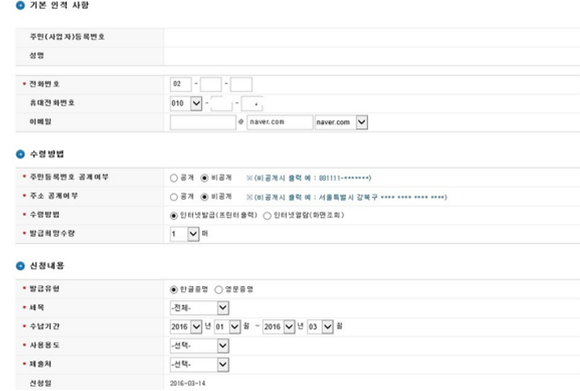Click the 수령방법 section bullet icon
The image size is (580, 391).
pyautogui.click(x=20, y=154)
